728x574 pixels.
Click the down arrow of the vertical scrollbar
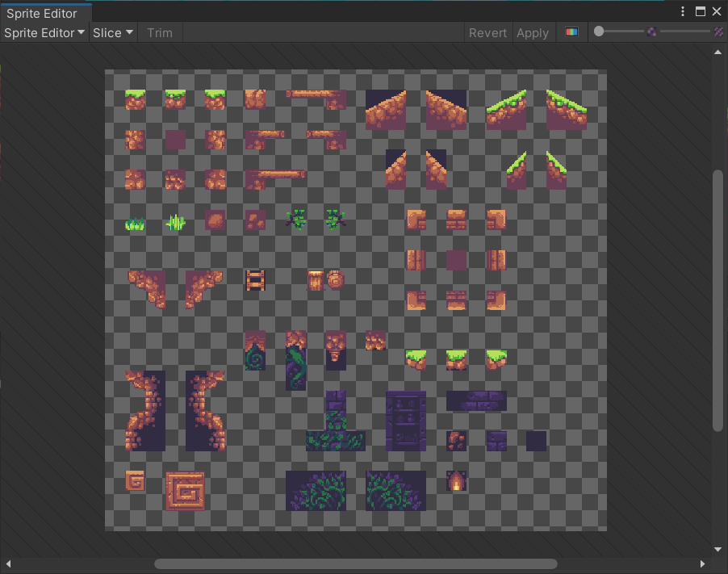(718, 548)
